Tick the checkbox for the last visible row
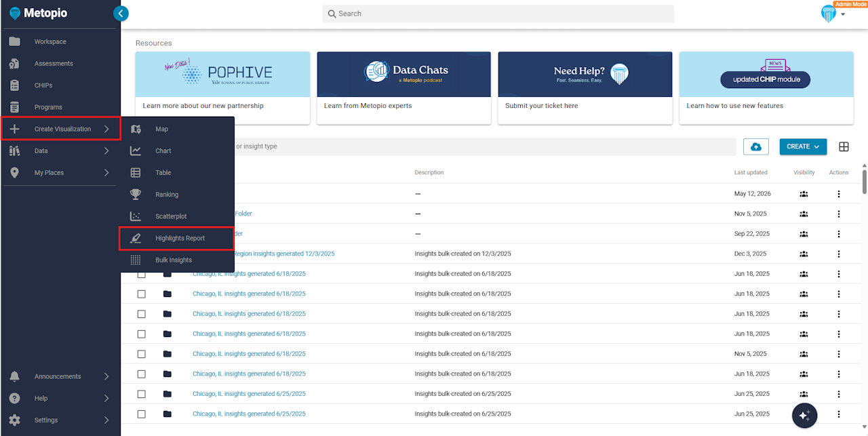The height and width of the screenshot is (436, 868). coord(141,414)
